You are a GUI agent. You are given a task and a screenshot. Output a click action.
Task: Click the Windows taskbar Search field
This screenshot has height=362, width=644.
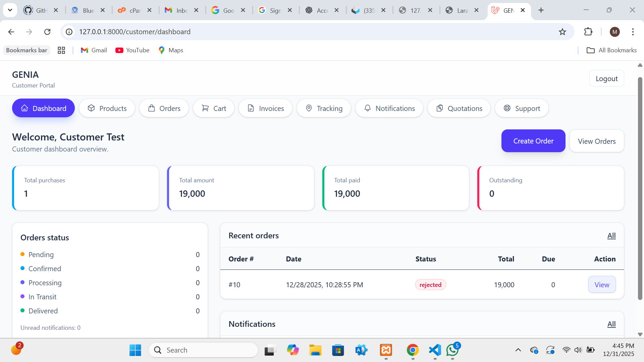coord(203,350)
